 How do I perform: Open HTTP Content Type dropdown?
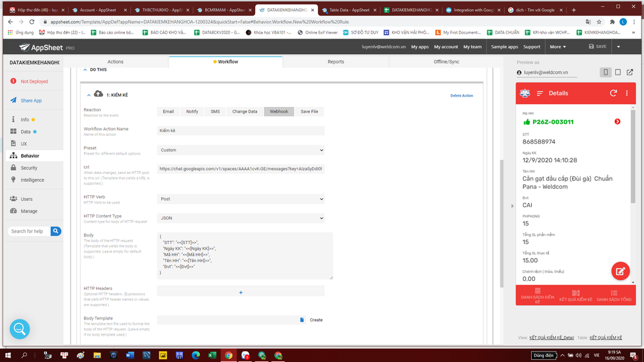click(x=240, y=218)
